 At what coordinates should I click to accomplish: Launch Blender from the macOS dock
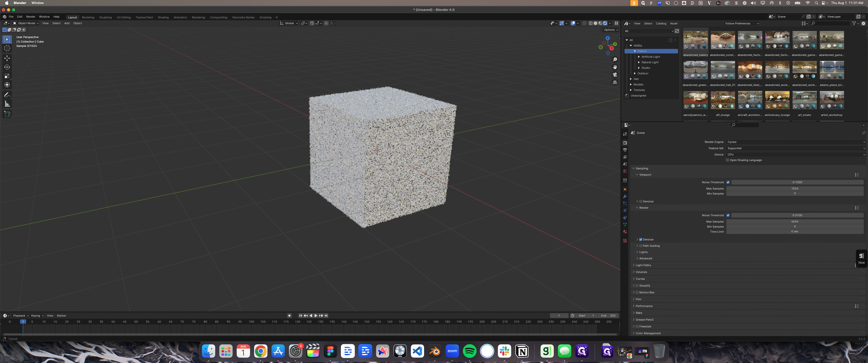click(x=435, y=351)
